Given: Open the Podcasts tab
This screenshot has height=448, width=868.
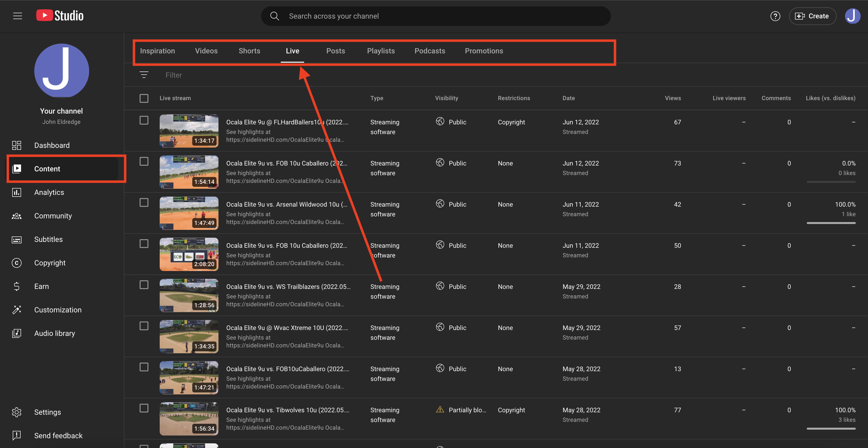Looking at the screenshot, I should coord(430,51).
